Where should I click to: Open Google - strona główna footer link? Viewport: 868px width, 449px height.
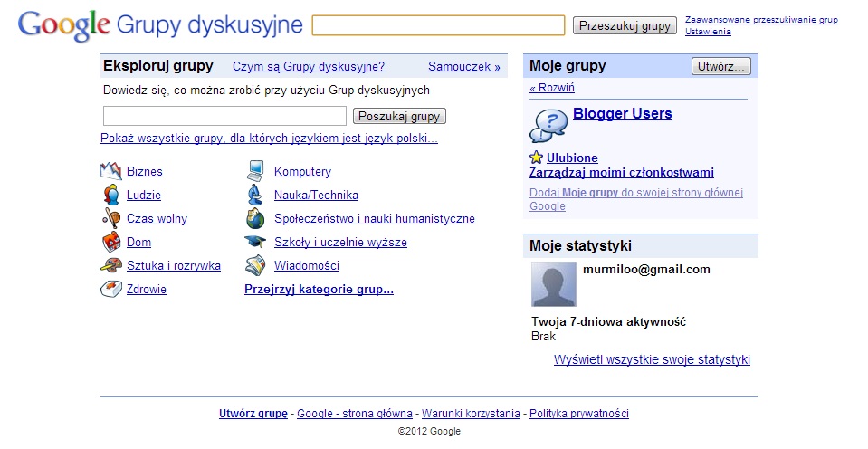pos(354,414)
